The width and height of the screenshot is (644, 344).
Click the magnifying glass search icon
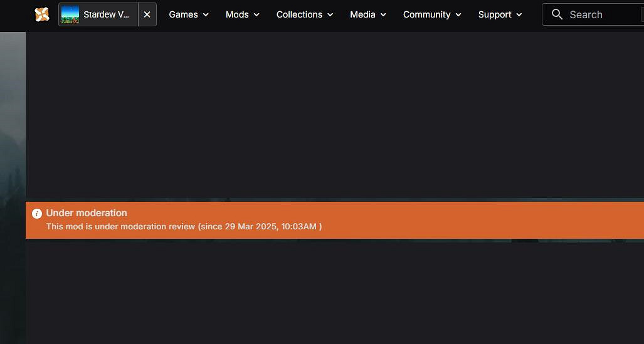(x=557, y=14)
